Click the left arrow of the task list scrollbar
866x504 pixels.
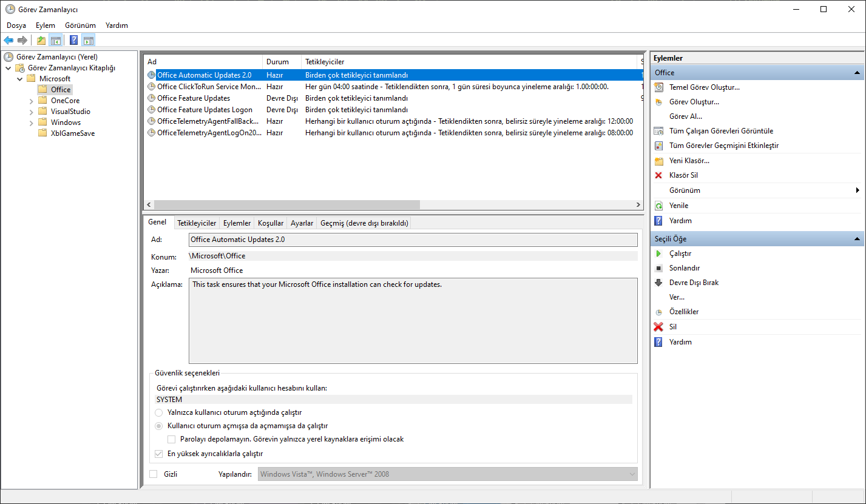tap(149, 205)
